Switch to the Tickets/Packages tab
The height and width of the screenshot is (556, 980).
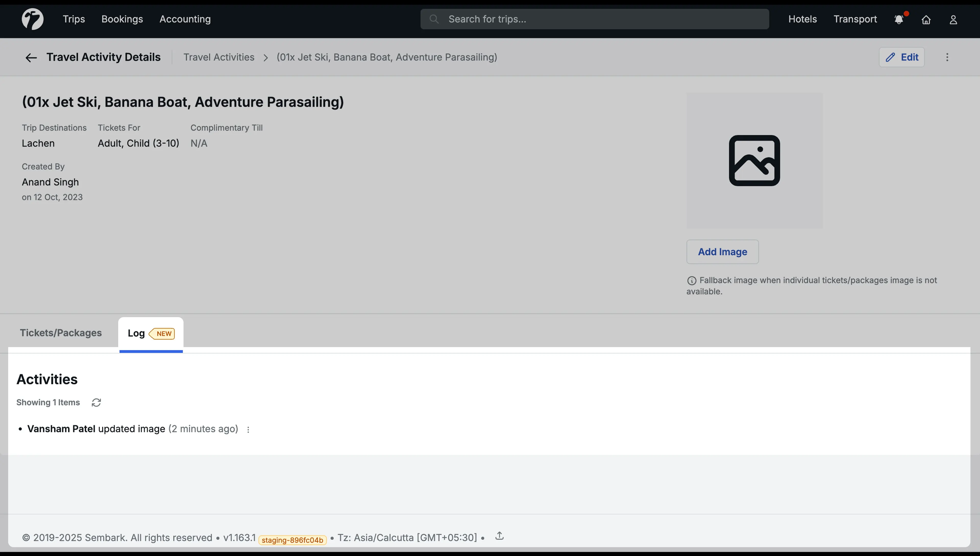click(61, 333)
